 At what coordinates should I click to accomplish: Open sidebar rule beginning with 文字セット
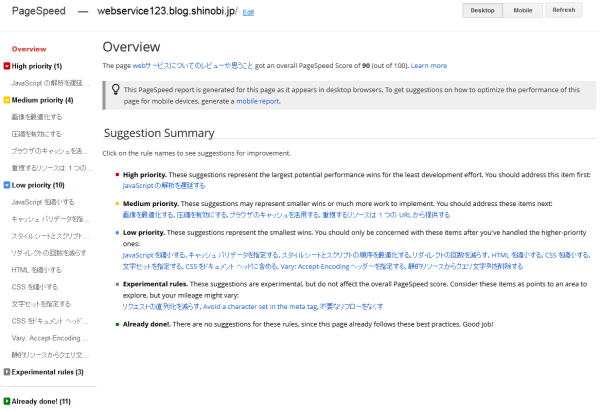(x=41, y=304)
